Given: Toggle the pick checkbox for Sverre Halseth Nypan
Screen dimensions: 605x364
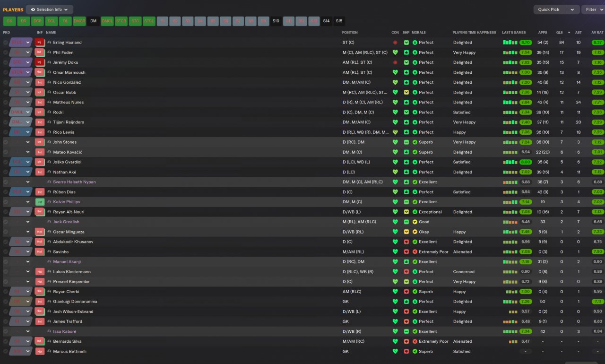Looking at the screenshot, I should [x=6, y=182].
